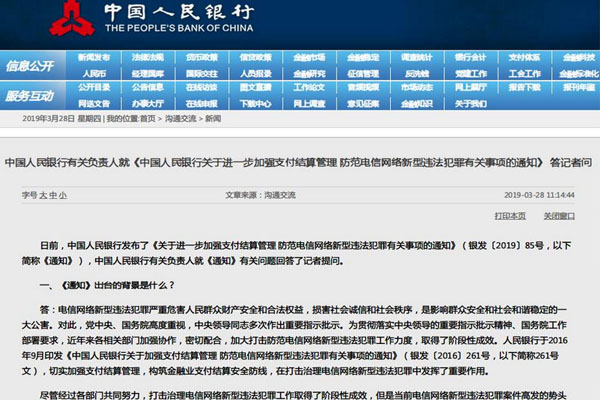Go to 反洗钱 section
This screenshot has height=400, width=600.
point(417,73)
